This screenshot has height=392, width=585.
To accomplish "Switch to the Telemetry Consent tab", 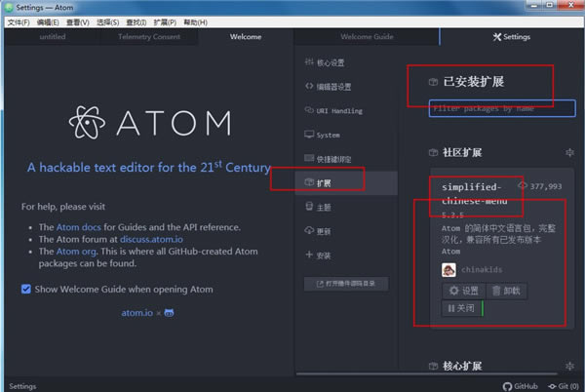I will coord(149,36).
